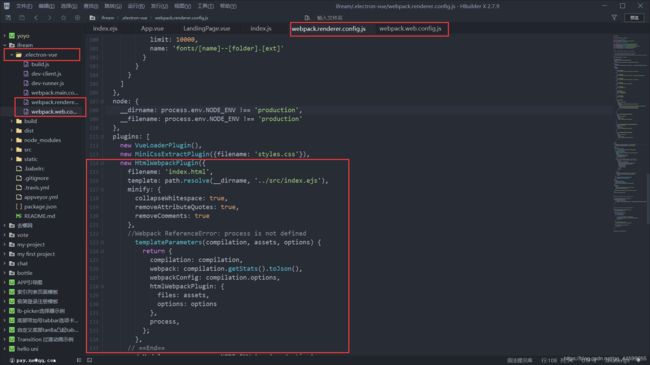Screen dimensions: 650x365
Task: Toggle code fold at 'minify: {' line
Action: click(102, 190)
